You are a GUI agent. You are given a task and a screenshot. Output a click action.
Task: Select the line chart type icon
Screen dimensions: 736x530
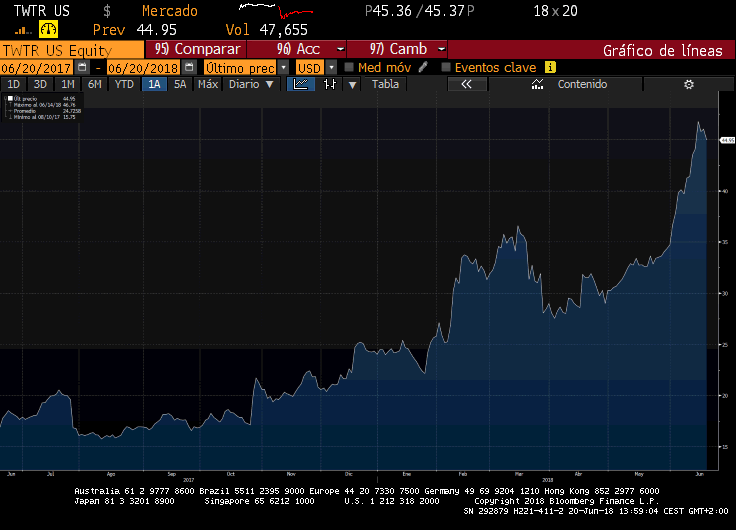[300, 84]
